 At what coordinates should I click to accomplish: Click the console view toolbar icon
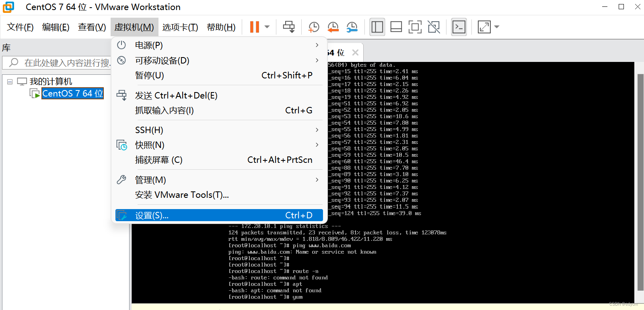click(x=459, y=27)
